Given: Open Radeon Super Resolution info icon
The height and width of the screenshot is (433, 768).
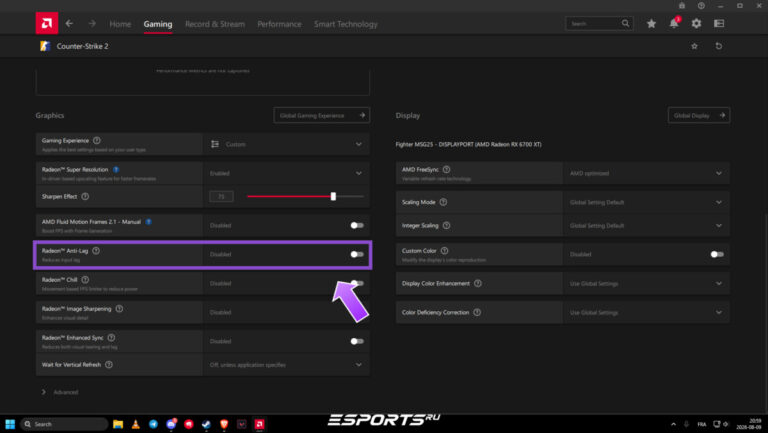Looking at the screenshot, I should tap(116, 169).
